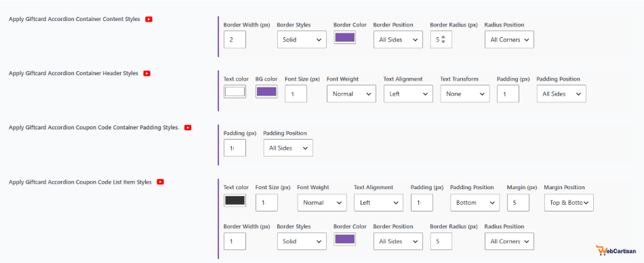The height and width of the screenshot is (263, 644).
Task: Click Border Width field in Coupon Code List Item
Action: point(235,241)
